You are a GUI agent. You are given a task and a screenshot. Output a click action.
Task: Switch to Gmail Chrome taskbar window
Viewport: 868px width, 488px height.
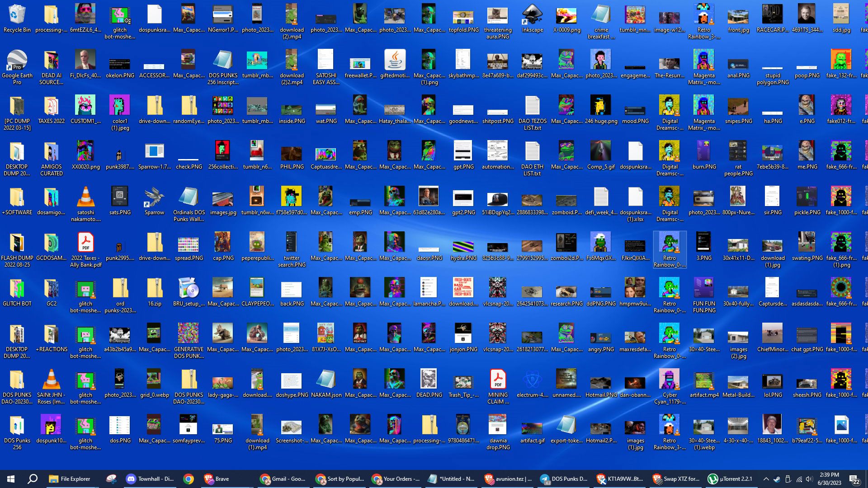[x=283, y=479]
